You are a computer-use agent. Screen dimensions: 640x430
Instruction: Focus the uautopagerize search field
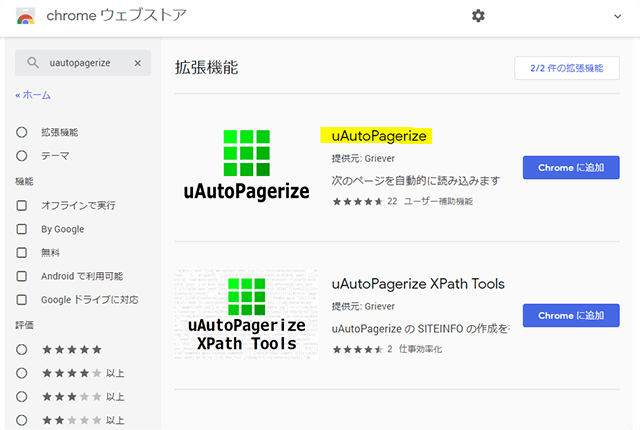coord(83,63)
